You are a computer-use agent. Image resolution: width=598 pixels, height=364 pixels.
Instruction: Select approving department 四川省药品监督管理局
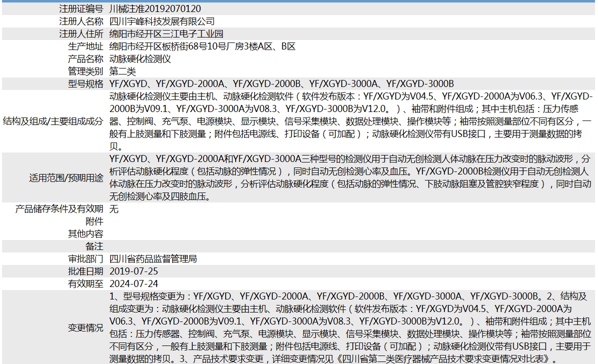tap(153, 259)
